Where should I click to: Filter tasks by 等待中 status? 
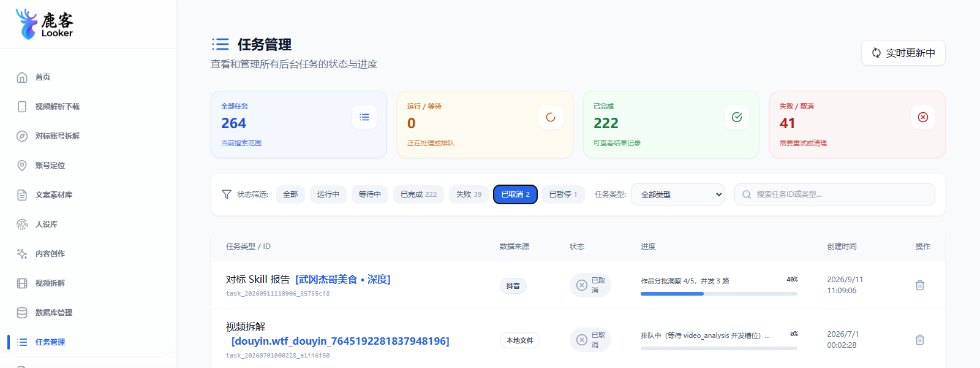[x=370, y=194]
